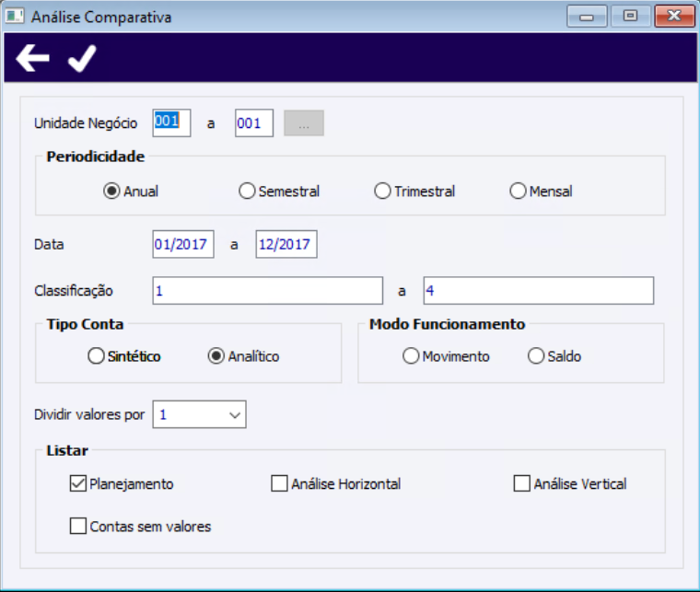Click the Unidade Negócio label
This screenshot has width=700, height=592.
(x=86, y=123)
